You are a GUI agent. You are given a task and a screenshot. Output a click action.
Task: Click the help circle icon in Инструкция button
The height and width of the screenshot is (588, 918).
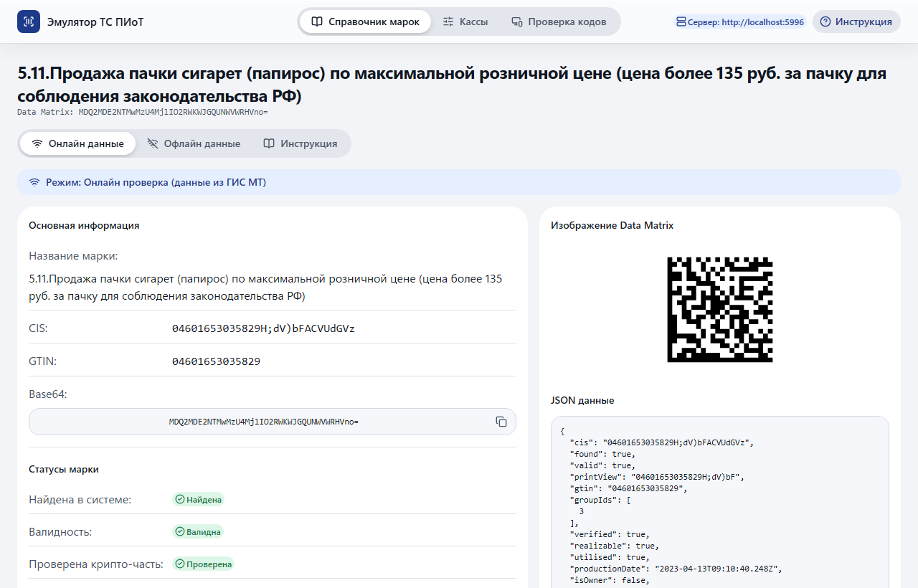[825, 22]
